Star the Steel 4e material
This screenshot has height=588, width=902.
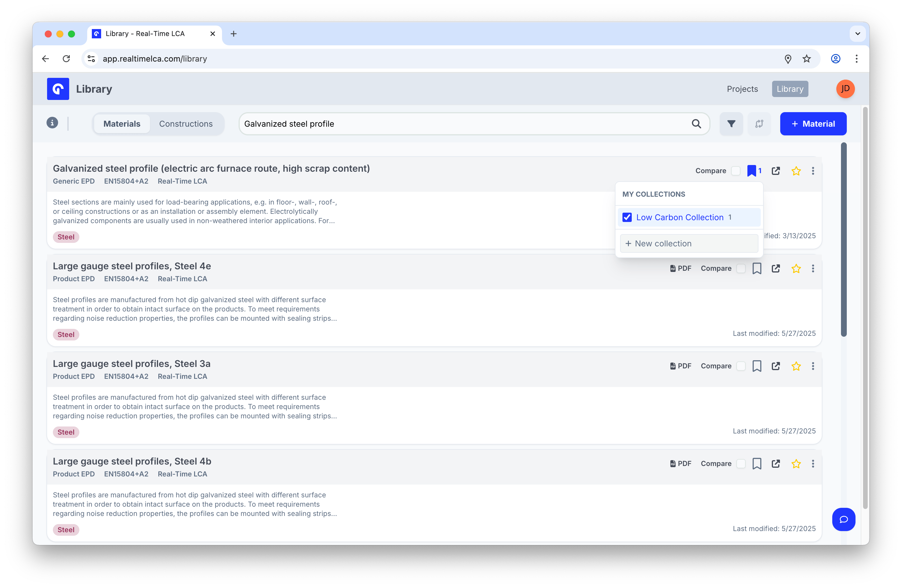tap(796, 269)
